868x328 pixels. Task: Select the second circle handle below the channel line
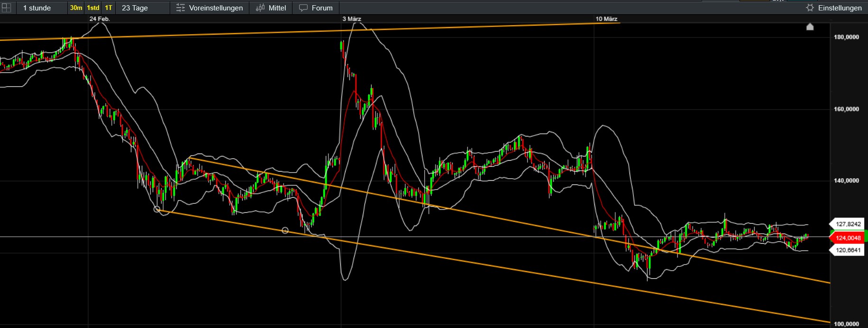pos(285,230)
